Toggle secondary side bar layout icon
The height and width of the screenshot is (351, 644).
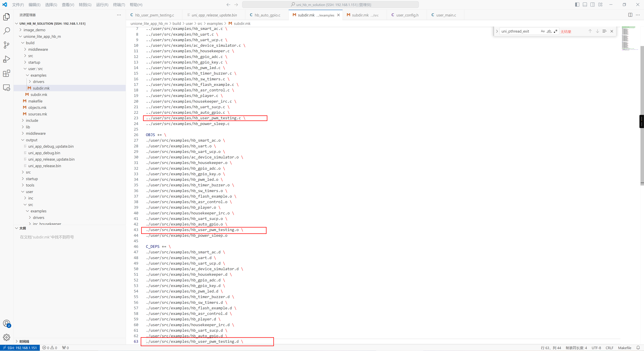pos(592,5)
